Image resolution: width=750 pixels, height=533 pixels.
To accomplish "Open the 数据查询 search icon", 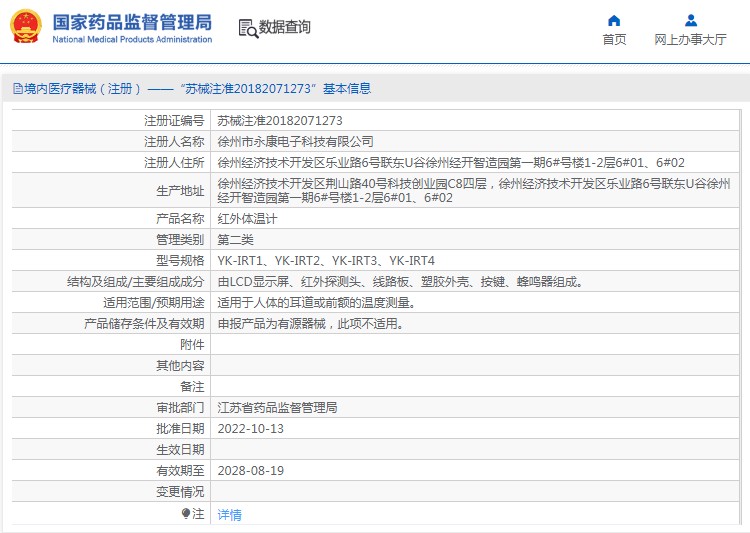I will coord(248,28).
